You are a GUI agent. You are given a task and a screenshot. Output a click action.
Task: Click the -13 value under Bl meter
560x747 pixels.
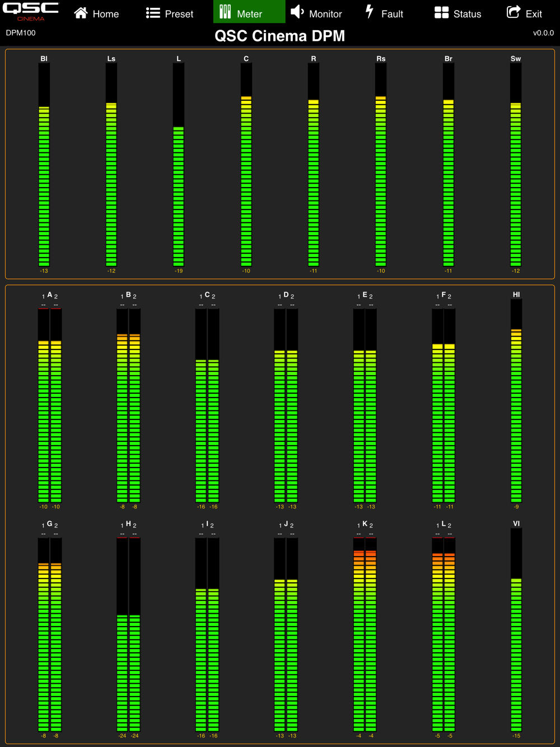click(44, 271)
